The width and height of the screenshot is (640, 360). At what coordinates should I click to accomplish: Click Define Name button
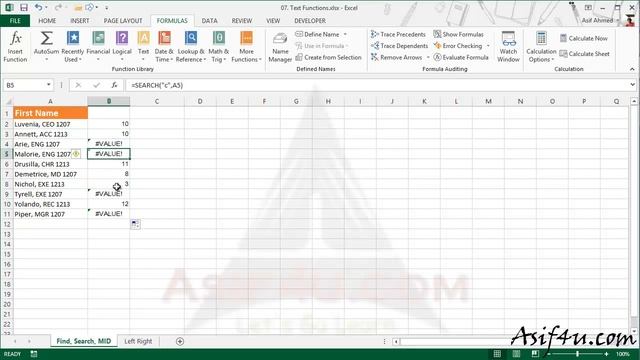click(x=318, y=34)
